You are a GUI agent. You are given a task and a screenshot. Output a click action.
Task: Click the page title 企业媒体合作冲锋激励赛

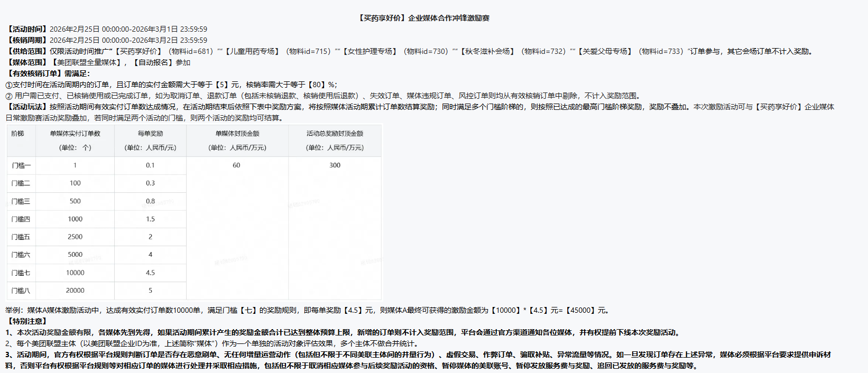[x=423, y=18]
